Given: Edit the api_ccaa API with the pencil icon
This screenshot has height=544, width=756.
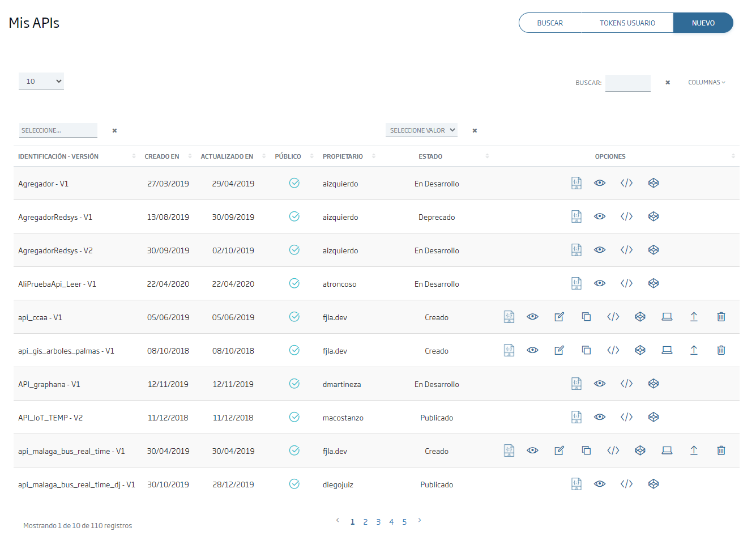Looking at the screenshot, I should click(x=559, y=316).
